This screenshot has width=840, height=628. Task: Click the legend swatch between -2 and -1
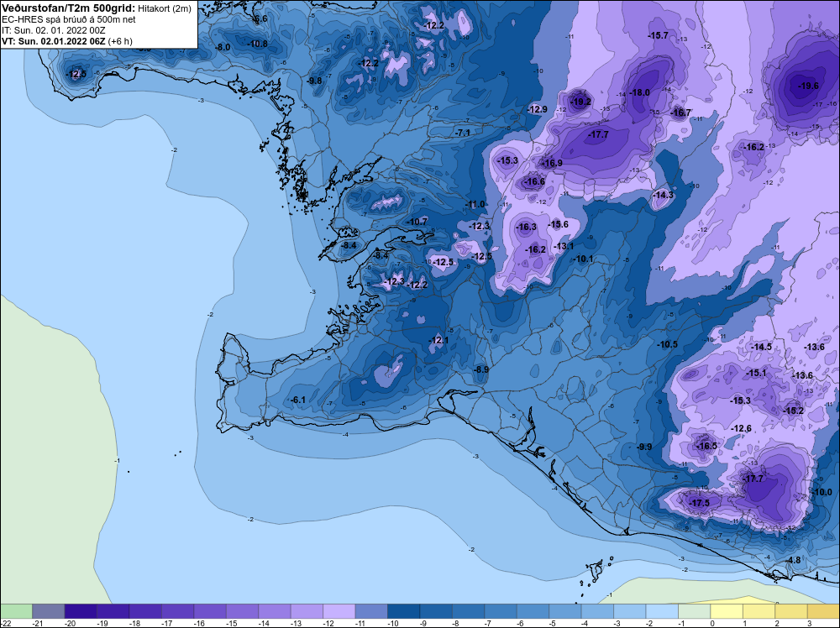(x=662, y=611)
